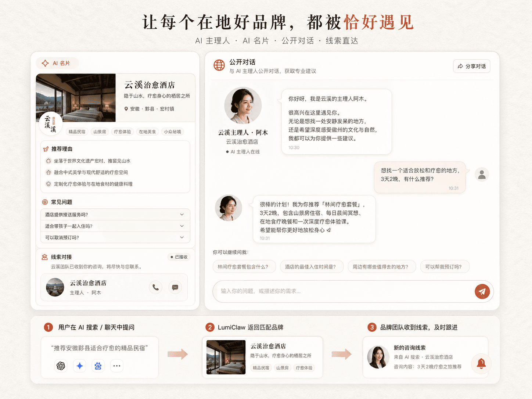Open 云溪治愈酒店 thumbnail in step 2
Viewport: 532px width, 399px height.
pos(226,357)
